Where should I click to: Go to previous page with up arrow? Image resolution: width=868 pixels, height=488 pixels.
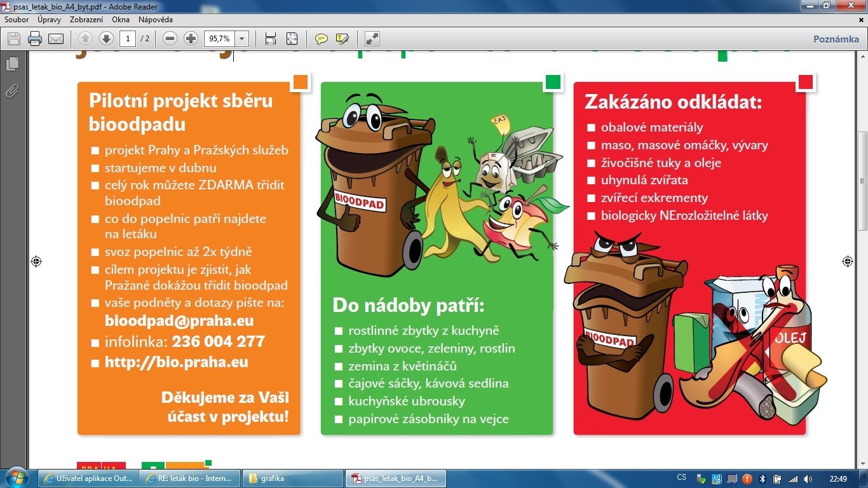click(x=85, y=39)
